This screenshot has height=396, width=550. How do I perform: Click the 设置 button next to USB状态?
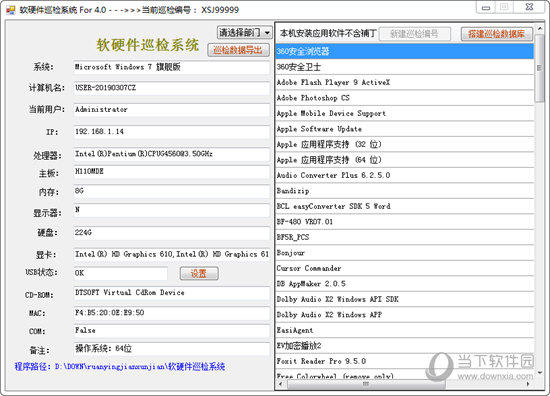[x=199, y=274]
